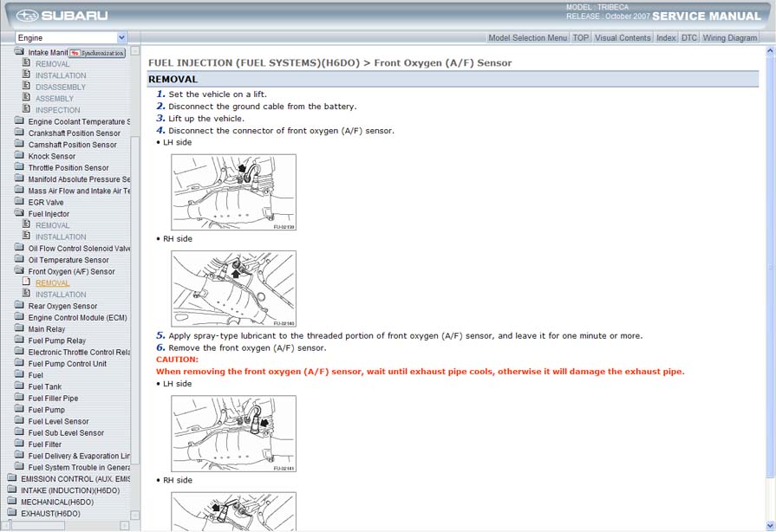Open the Intake Manifold INSPECTION page
Viewport: 776px width, 532px height.
57,110
